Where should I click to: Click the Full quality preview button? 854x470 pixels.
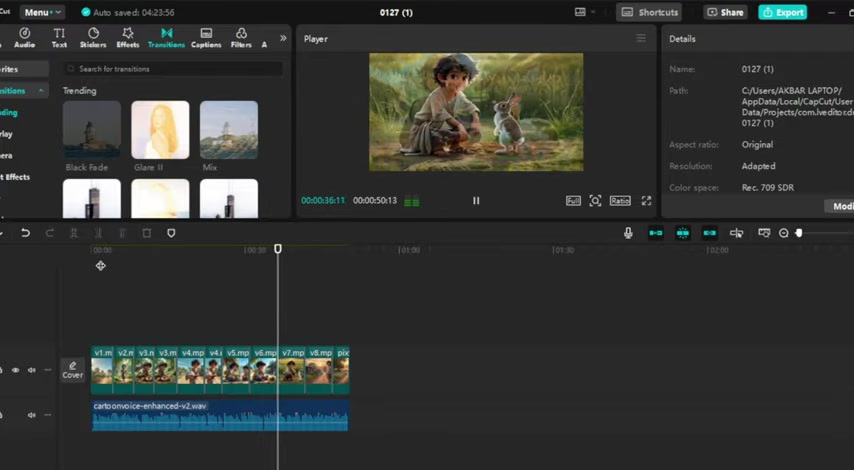coord(573,201)
